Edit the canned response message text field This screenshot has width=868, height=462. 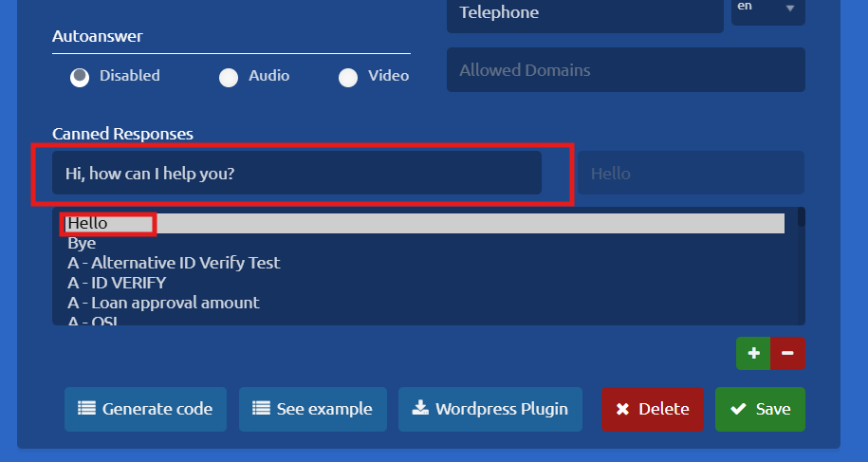[x=296, y=174]
